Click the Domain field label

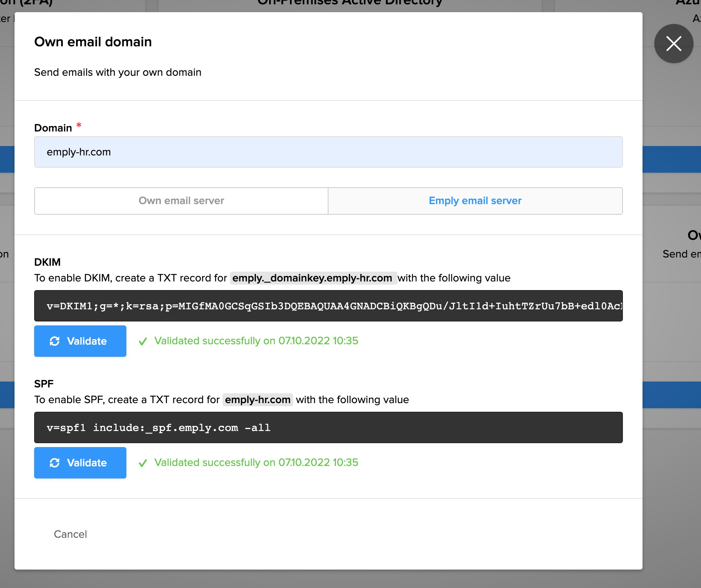[x=53, y=128]
